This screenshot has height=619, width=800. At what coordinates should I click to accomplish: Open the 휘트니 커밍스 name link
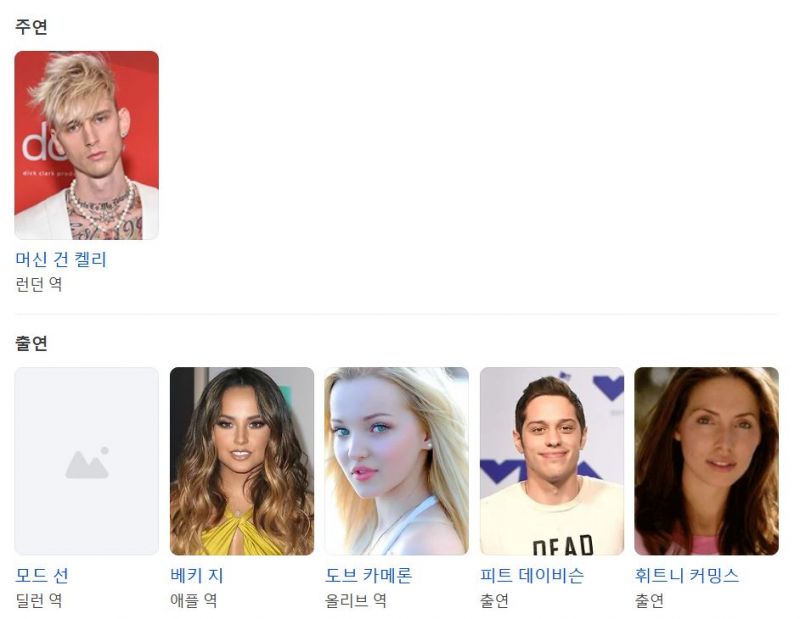(x=687, y=575)
